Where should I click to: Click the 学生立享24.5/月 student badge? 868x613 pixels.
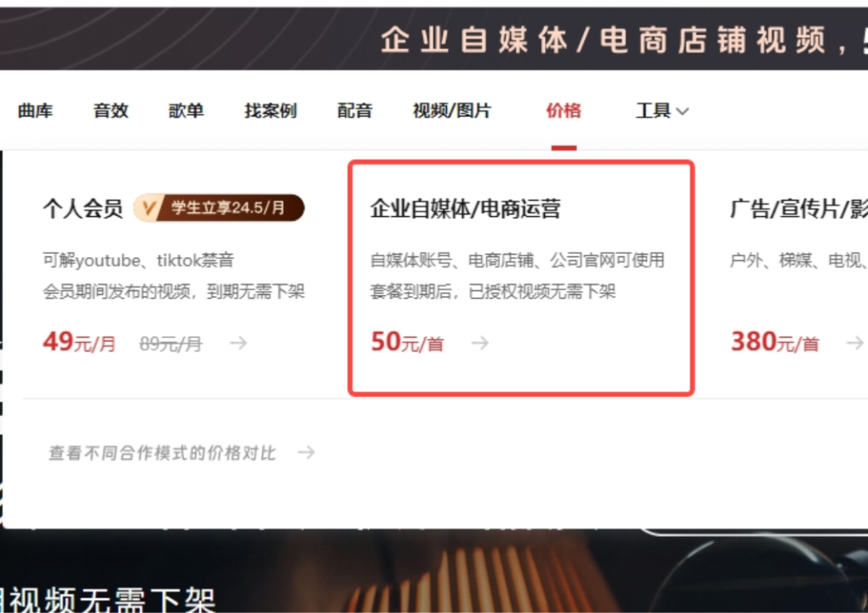pyautogui.click(x=219, y=208)
